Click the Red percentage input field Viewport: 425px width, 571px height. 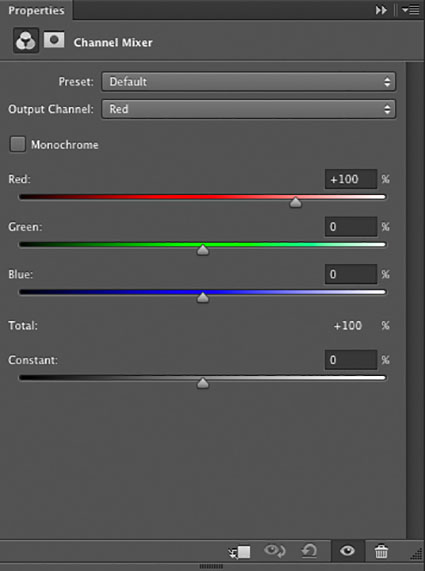click(351, 179)
